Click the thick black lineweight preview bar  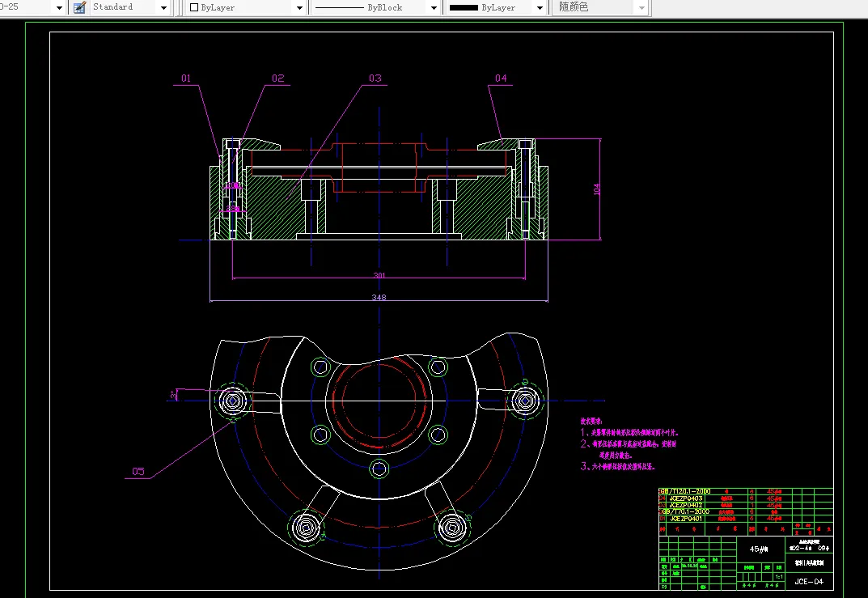pos(464,8)
